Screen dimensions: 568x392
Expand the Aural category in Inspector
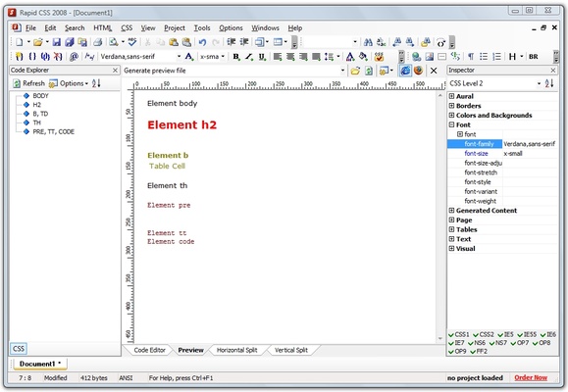tap(451, 96)
